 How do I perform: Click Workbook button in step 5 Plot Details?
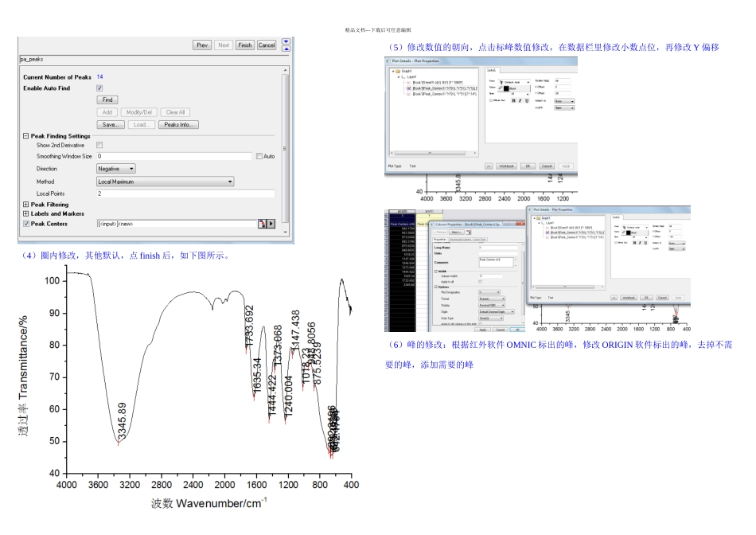click(x=506, y=166)
